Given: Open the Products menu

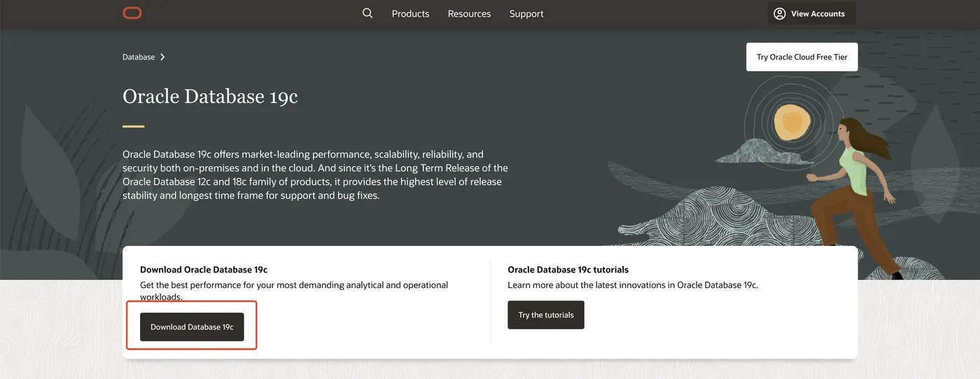Looking at the screenshot, I should point(410,13).
